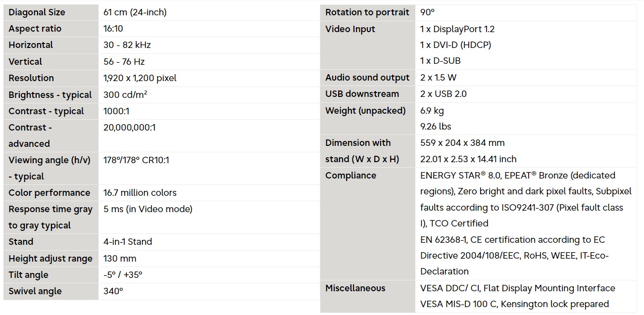This screenshot has height=315, width=644.
Task: Select the 2 x USB 2.0 value
Action: 444,94
